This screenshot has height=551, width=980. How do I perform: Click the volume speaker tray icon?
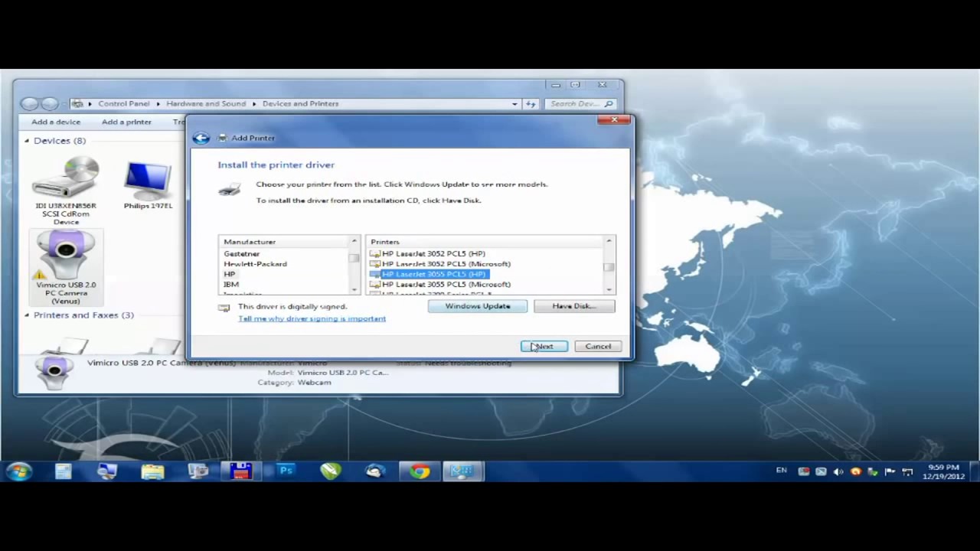pos(838,471)
